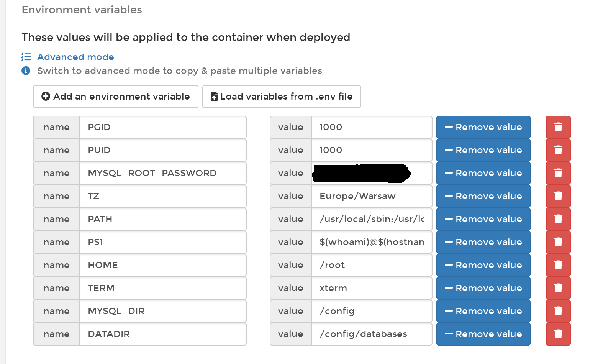
Task: Click the /config/databases value field
Action: click(371, 334)
